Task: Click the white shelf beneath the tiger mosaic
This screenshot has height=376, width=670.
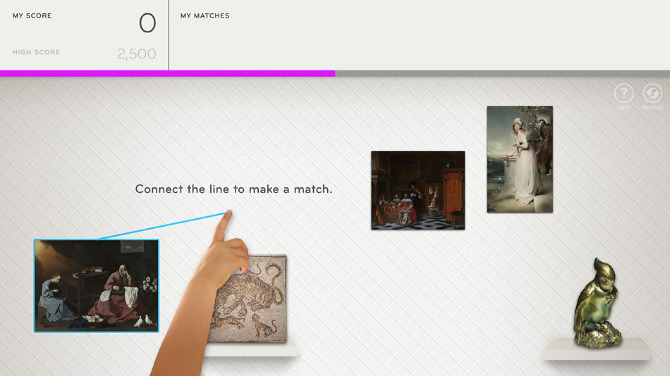Action: [250, 349]
